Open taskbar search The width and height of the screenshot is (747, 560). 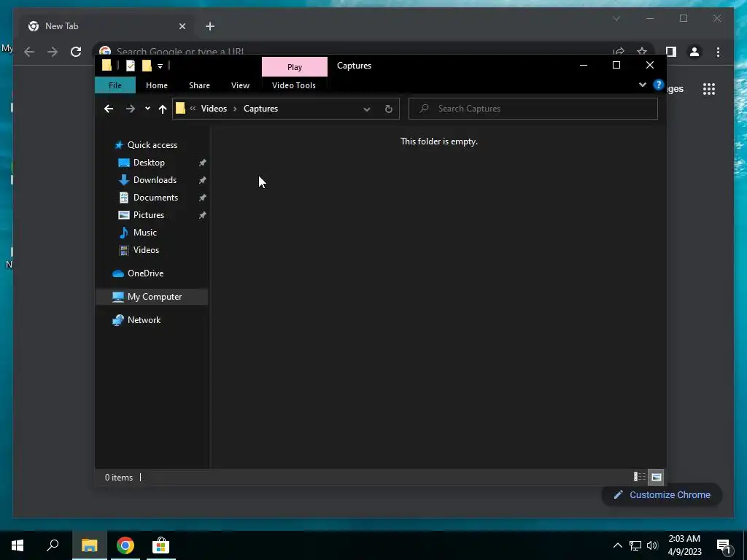[x=53, y=545]
